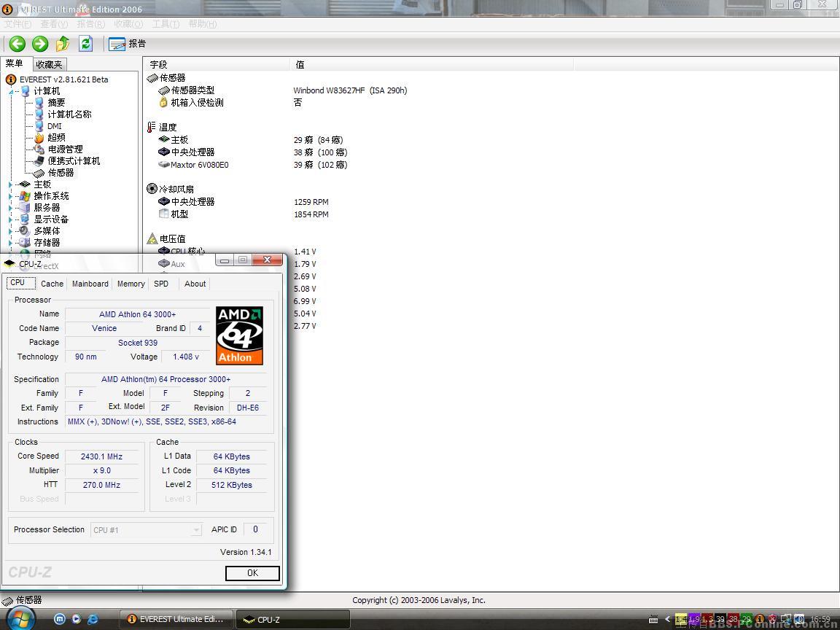Image resolution: width=840 pixels, height=630 pixels.
Task: Click the 主板 motherboard icon
Action: coord(25,184)
